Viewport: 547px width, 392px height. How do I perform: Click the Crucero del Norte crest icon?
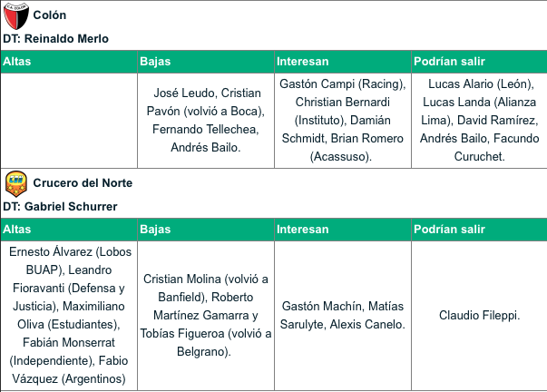tap(16, 183)
